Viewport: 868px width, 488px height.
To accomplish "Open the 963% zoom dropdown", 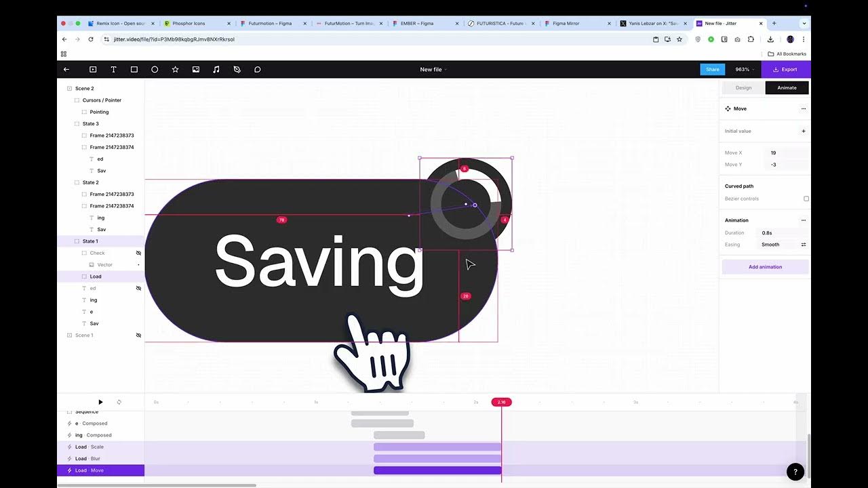I will click(743, 69).
